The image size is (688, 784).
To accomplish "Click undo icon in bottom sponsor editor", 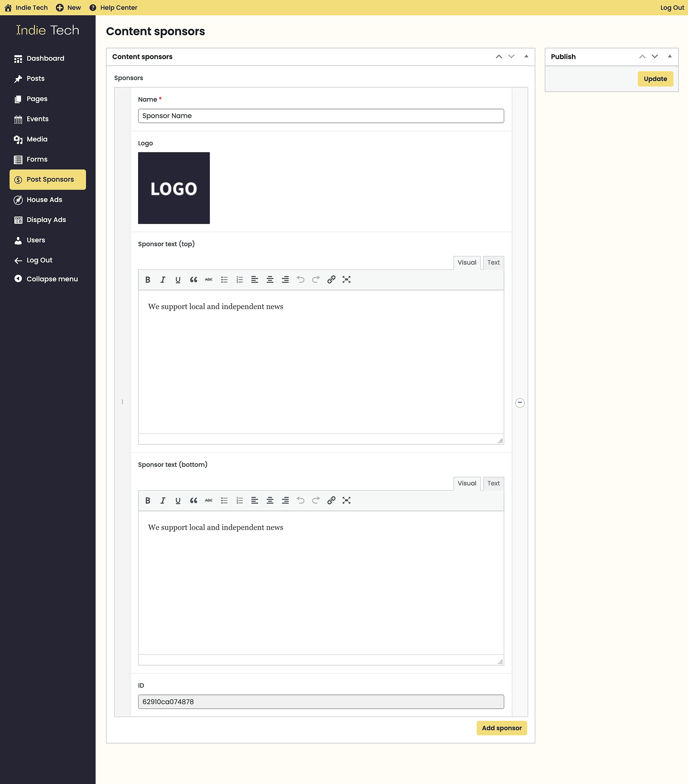I will click(301, 500).
